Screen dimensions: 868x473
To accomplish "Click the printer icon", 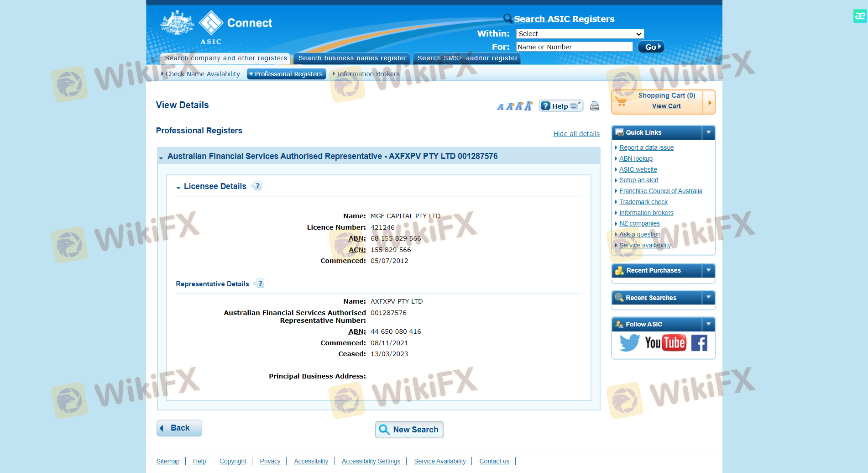I will pyautogui.click(x=594, y=106).
